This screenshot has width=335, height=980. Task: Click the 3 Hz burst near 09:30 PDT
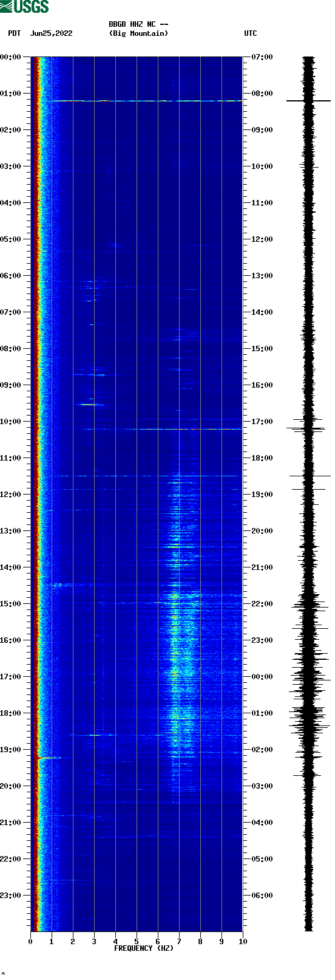tap(92, 404)
